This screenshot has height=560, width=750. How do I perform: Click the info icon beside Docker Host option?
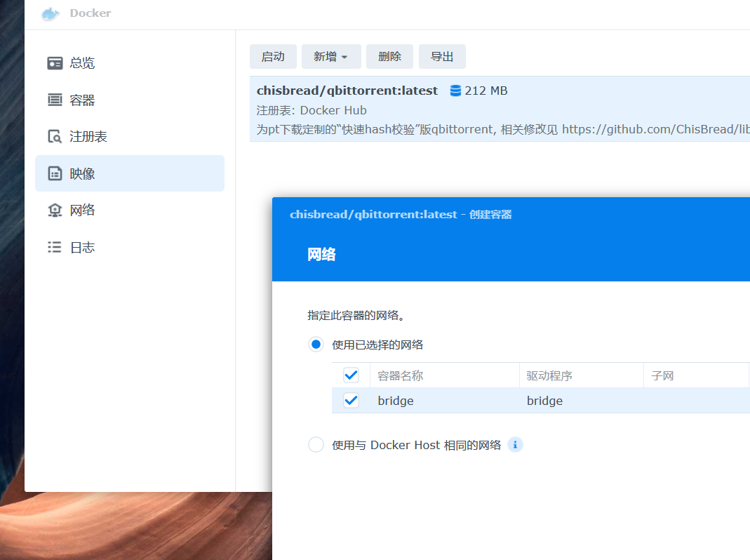515,445
